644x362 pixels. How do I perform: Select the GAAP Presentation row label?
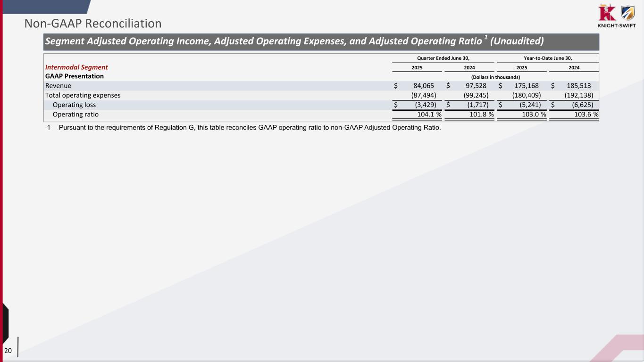click(x=75, y=76)
